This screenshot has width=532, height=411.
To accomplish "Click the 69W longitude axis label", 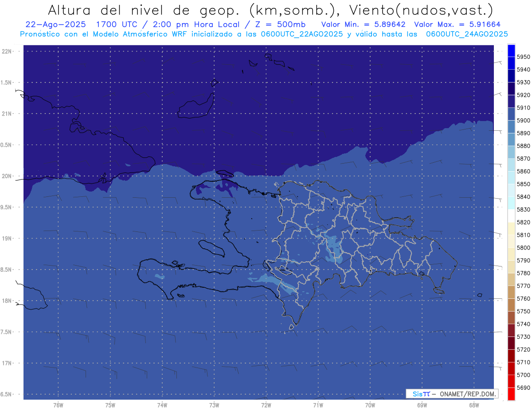I will pyautogui.click(x=422, y=405).
